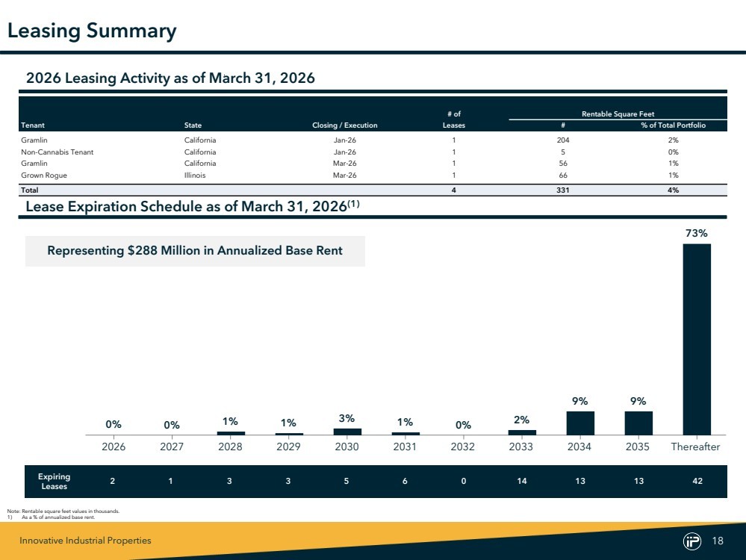Click the 73% data label
Viewport: 746px width, 560px height.
pos(697,233)
